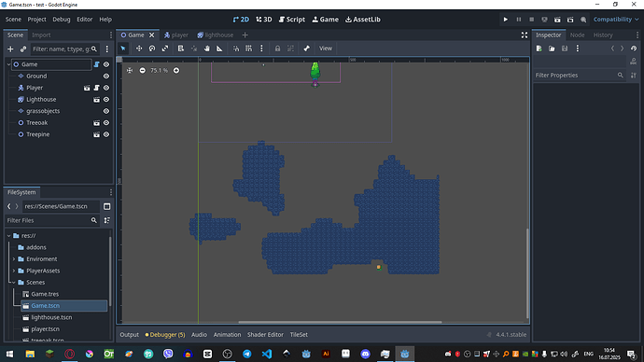Viewport: 644px width, 362px height.
Task: Run the project with Play button
Action: (506, 20)
